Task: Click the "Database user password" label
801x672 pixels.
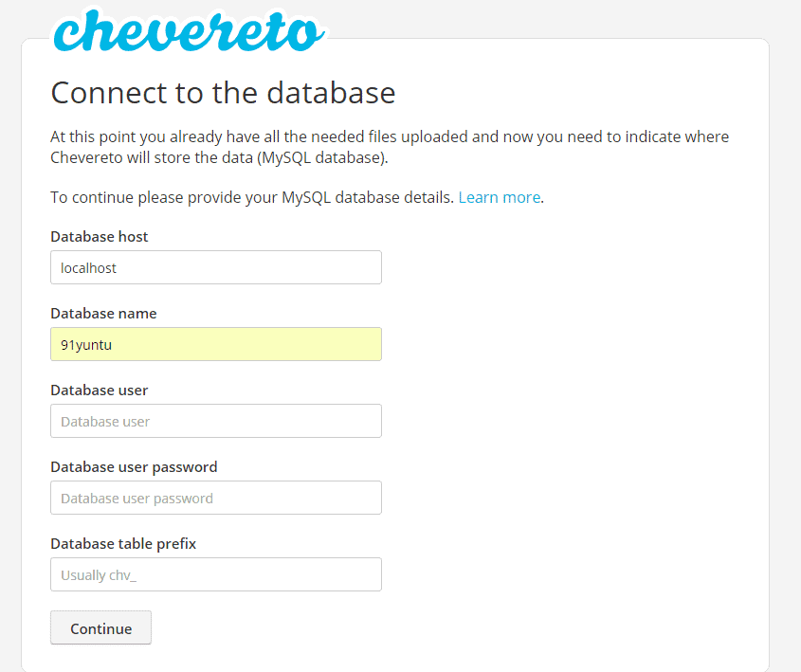Action: (134, 466)
